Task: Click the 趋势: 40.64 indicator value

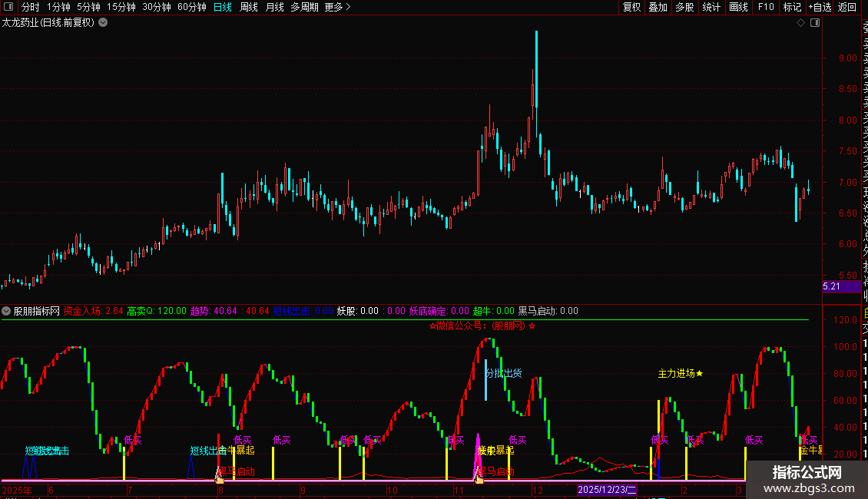Action: [x=214, y=311]
